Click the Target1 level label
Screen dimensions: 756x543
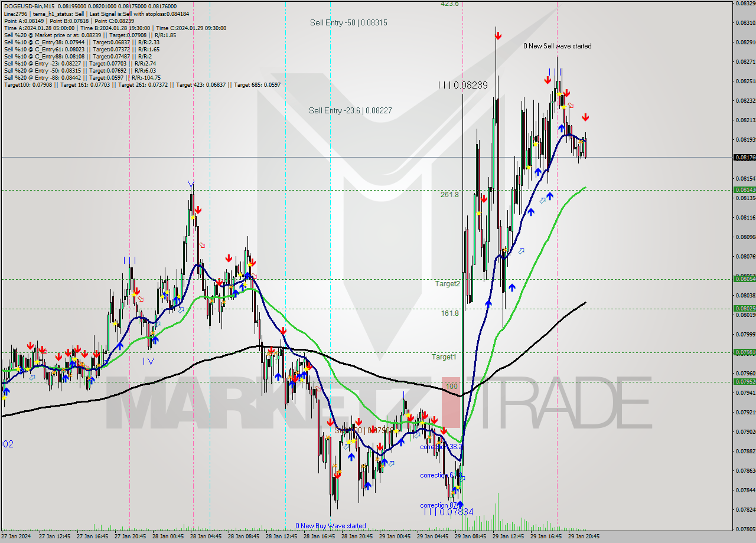(444, 356)
